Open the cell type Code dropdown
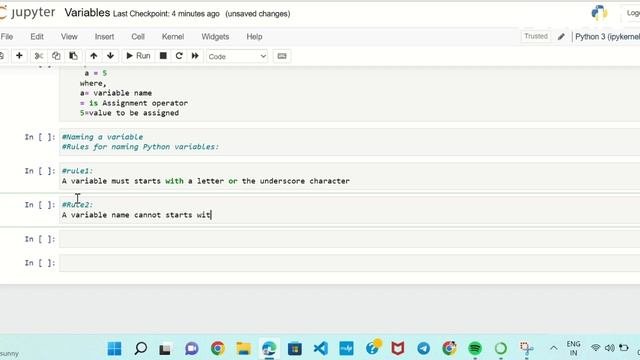This screenshot has height=360, width=640. pyautogui.click(x=237, y=56)
